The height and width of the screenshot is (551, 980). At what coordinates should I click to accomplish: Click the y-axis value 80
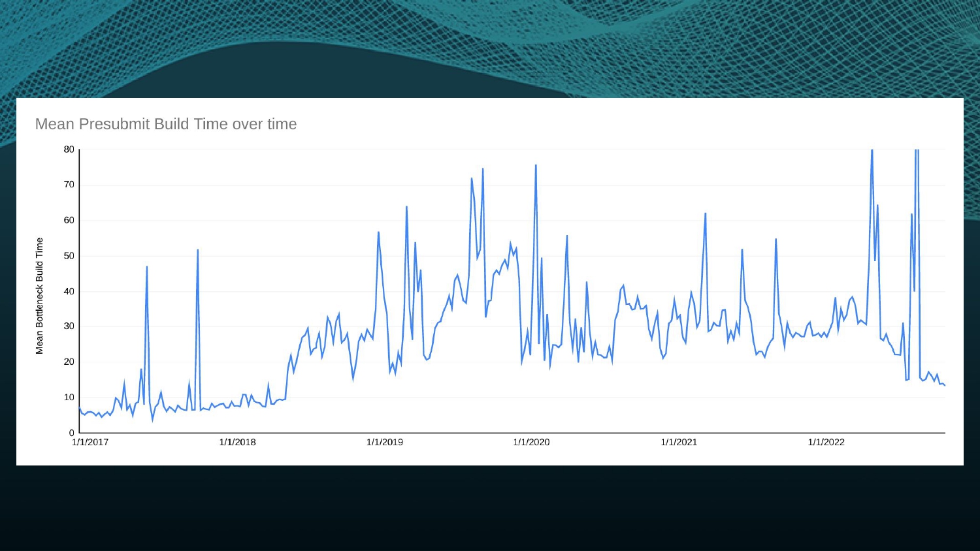[69, 150]
